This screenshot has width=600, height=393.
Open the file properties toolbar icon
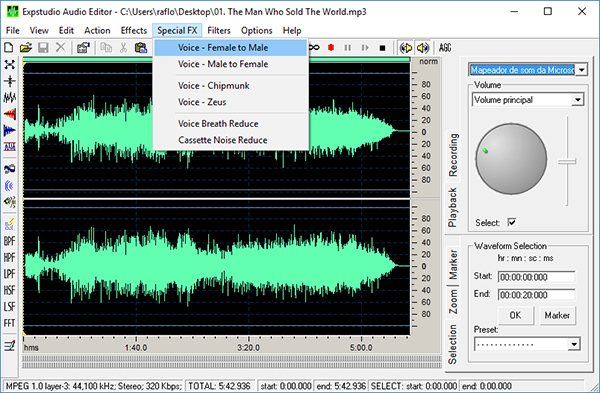[x=83, y=48]
